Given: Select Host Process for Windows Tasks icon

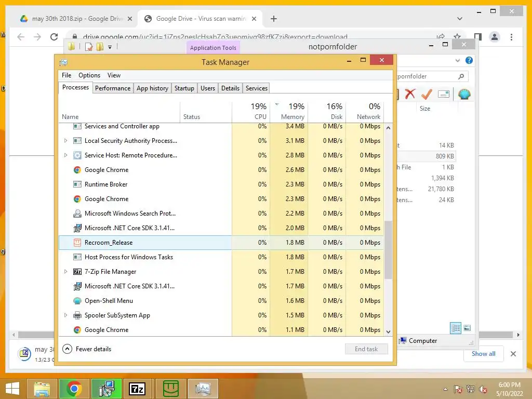Looking at the screenshot, I should pyautogui.click(x=77, y=257).
